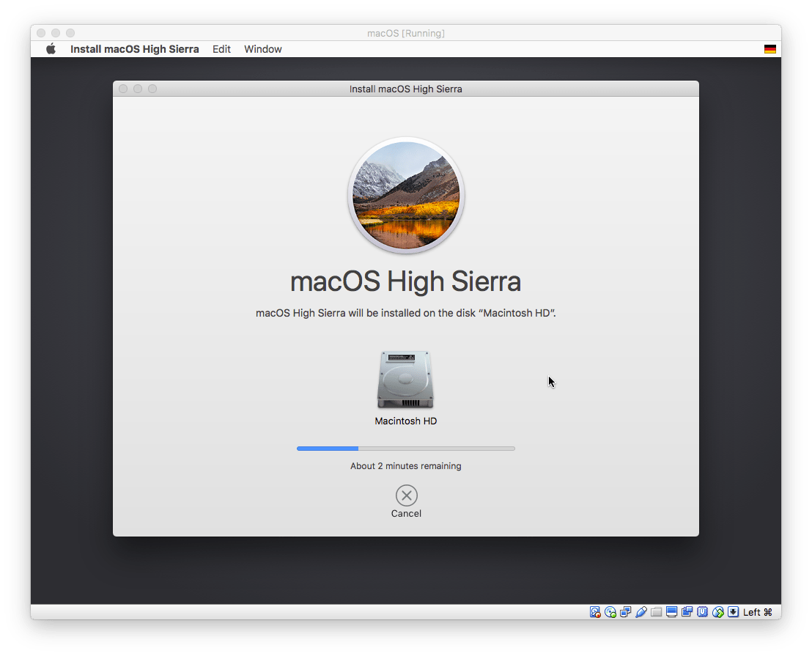This screenshot has height=656, width=812.
Task: Click the pen-shaped recording status icon
Action: (x=641, y=611)
